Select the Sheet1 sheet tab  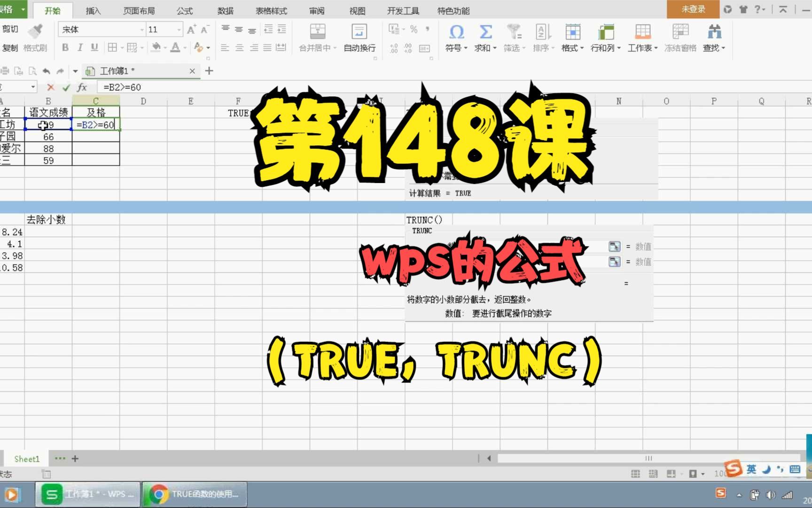click(x=27, y=459)
